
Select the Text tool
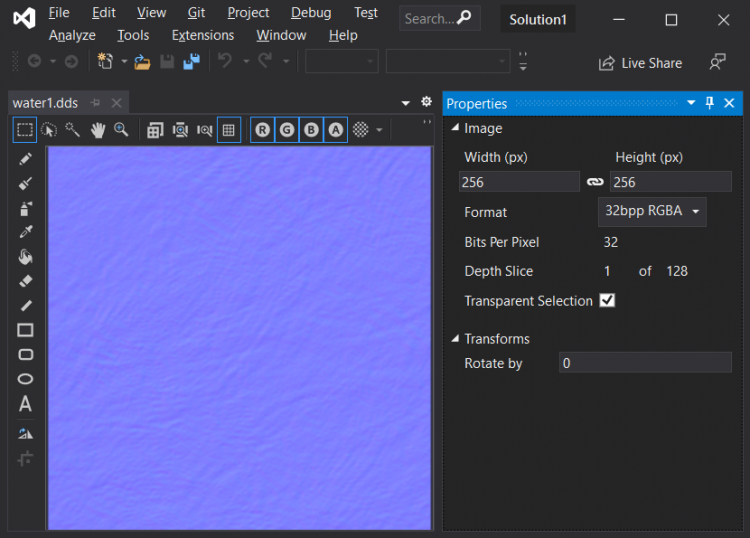(x=25, y=404)
